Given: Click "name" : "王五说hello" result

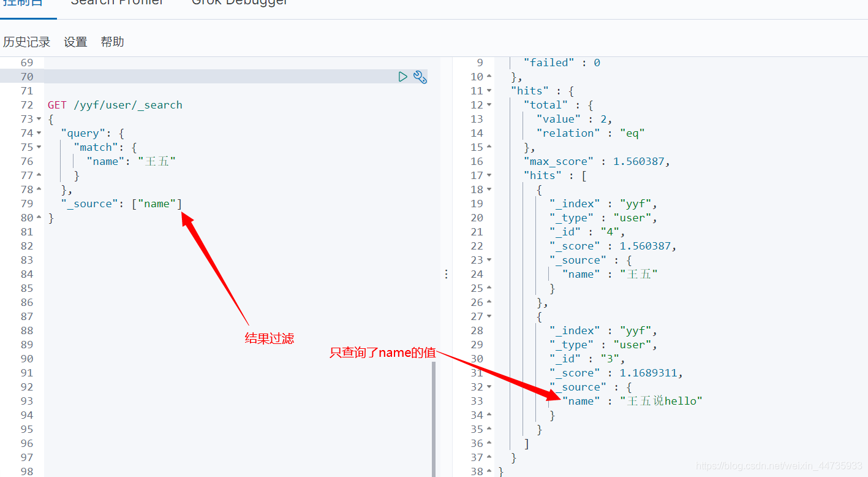Looking at the screenshot, I should coord(632,401).
